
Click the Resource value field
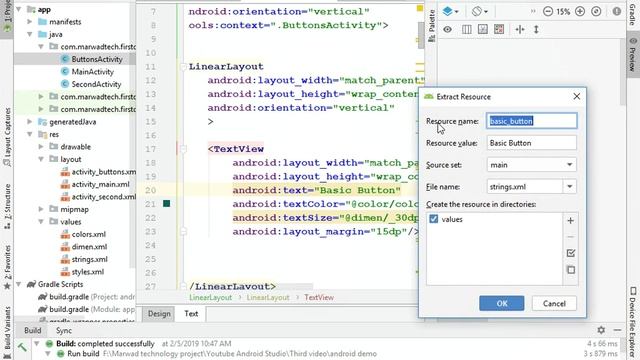[x=531, y=143]
